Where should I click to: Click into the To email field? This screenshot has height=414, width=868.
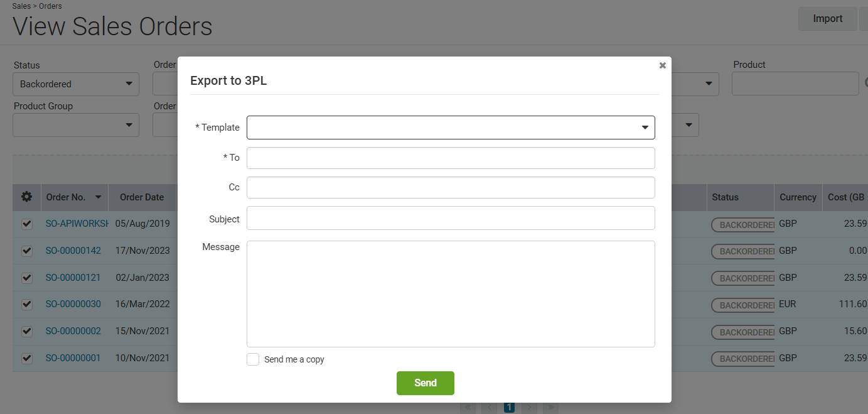(451, 158)
